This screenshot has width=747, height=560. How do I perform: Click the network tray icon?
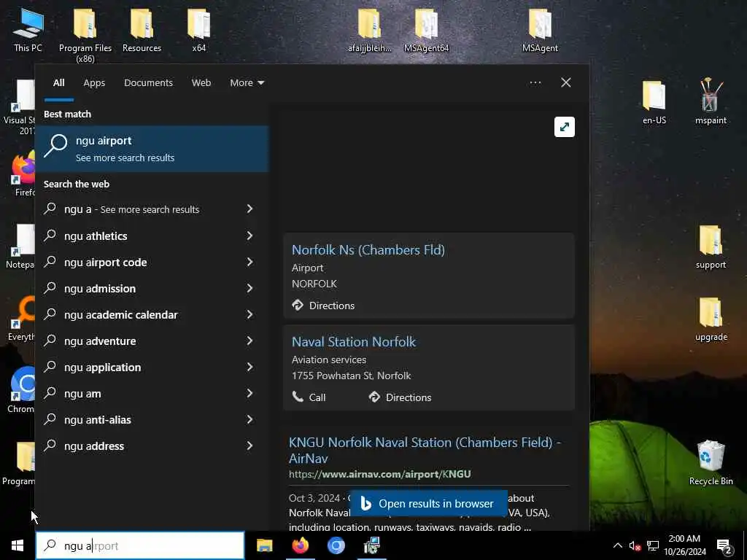653,545
